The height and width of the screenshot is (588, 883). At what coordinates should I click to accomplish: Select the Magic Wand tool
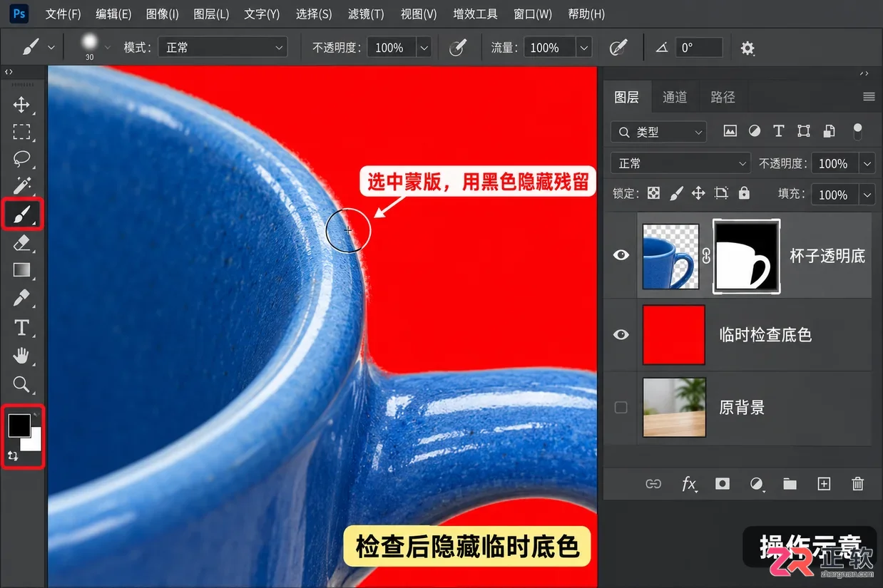[x=21, y=185]
